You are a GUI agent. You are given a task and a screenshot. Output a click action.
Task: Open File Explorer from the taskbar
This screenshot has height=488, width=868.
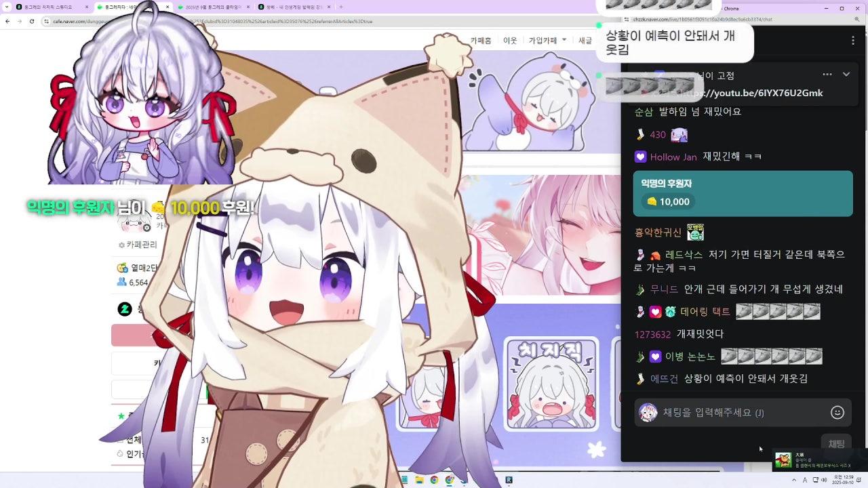pyautogui.click(x=419, y=480)
